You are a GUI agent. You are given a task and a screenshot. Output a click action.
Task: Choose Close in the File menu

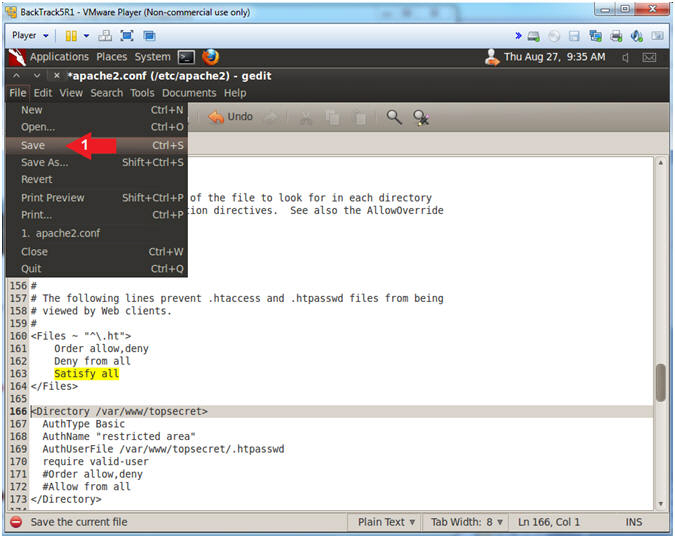[97, 252]
